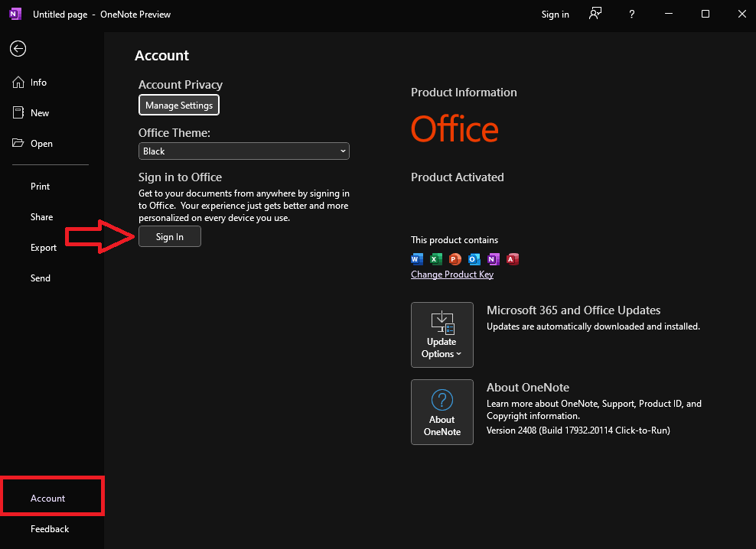Image resolution: width=756 pixels, height=549 pixels.
Task: Click the Excel app icon
Action: tap(436, 259)
